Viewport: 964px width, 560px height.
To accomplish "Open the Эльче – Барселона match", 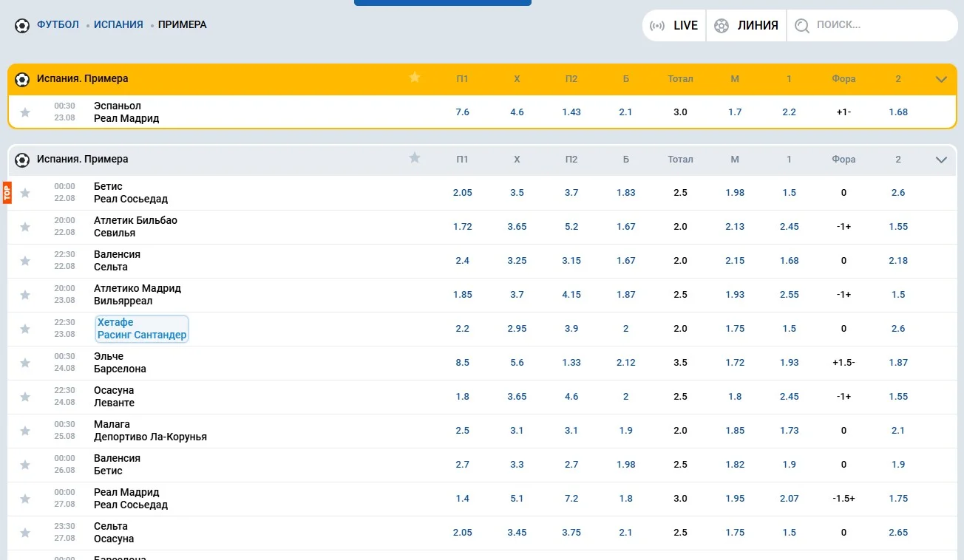I will (120, 363).
